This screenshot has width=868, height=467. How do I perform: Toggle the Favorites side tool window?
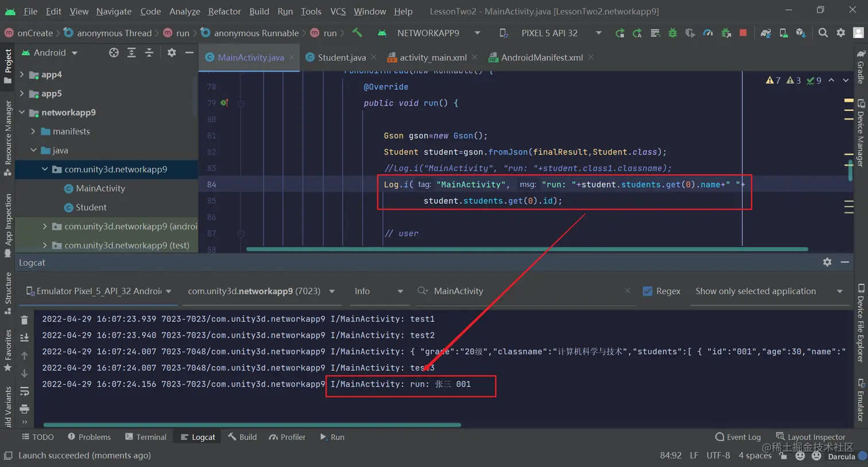(x=7, y=350)
